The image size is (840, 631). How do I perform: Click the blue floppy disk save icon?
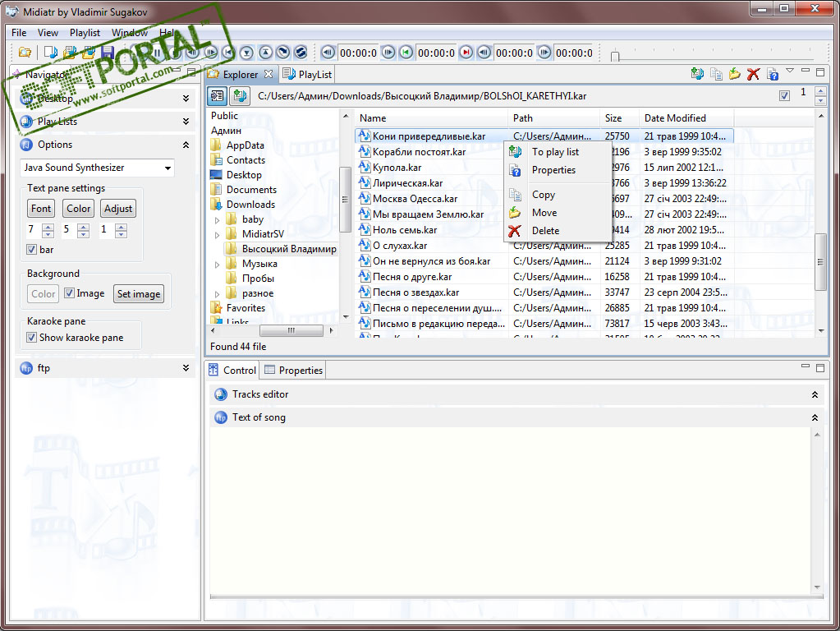(108, 53)
